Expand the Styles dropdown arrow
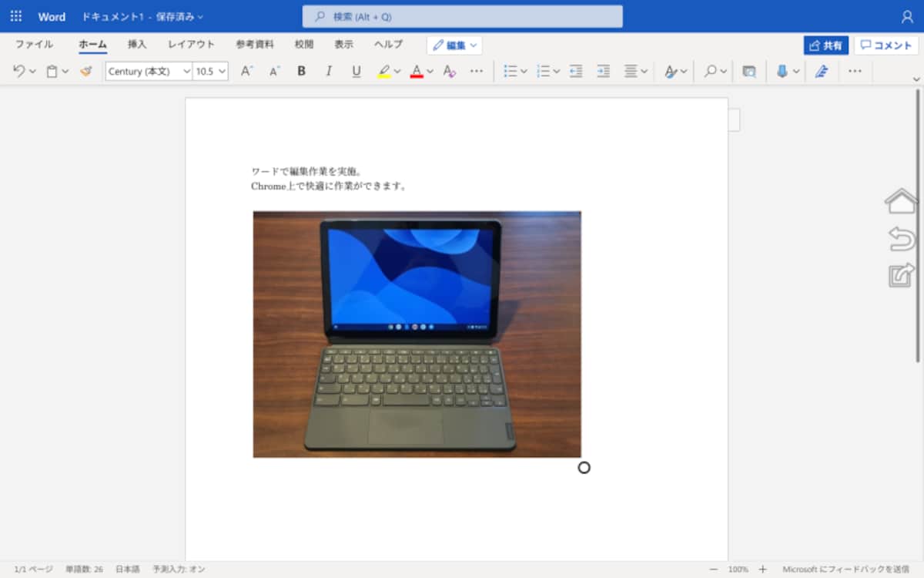 coord(684,72)
